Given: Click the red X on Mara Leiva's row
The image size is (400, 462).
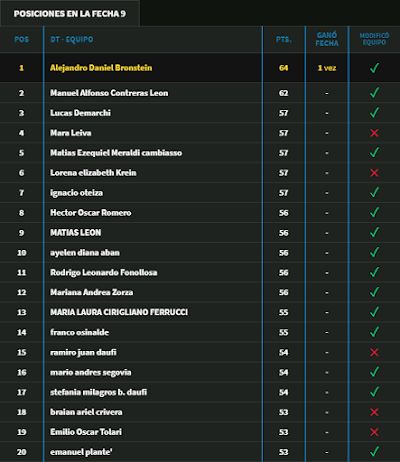Looking at the screenshot, I should tap(374, 133).
